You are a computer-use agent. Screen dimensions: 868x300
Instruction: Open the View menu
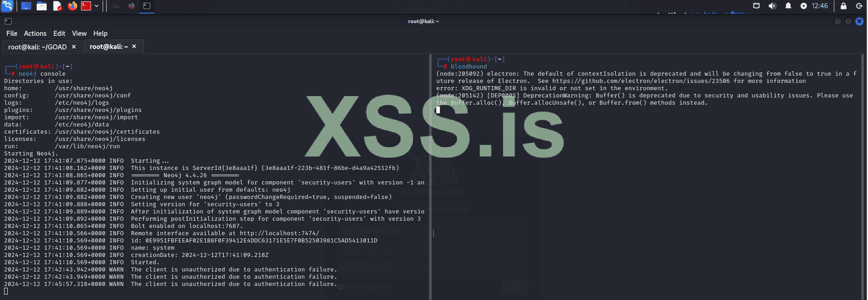coord(79,34)
